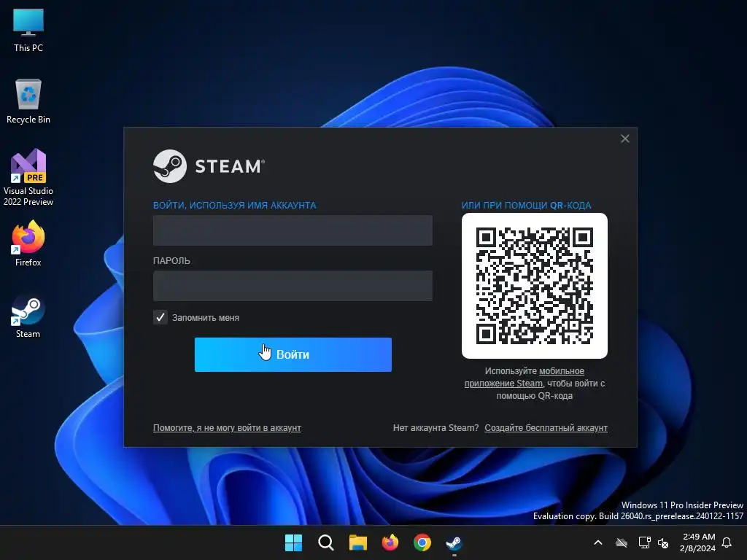
Task: Switch to Steam via taskbar icon
Action: (454, 542)
